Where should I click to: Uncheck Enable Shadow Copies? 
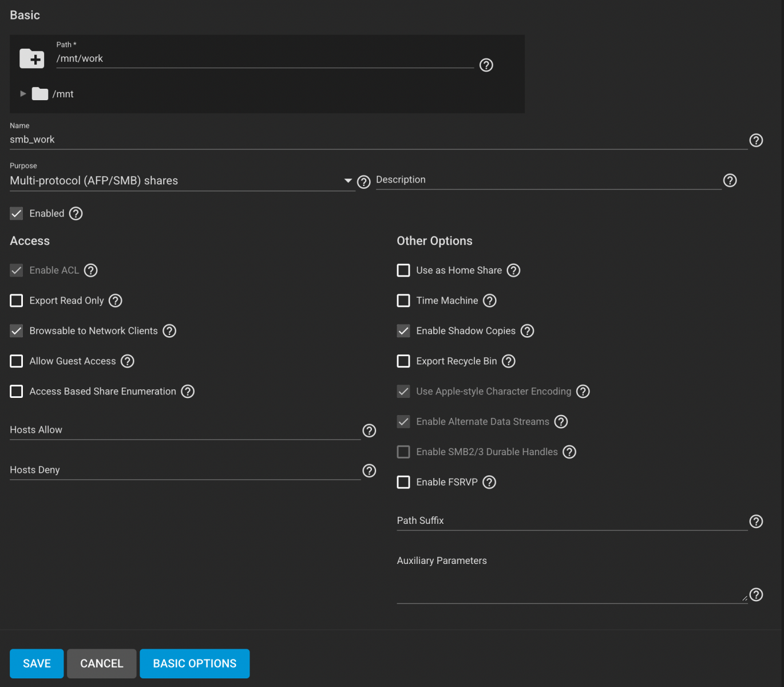(x=403, y=331)
